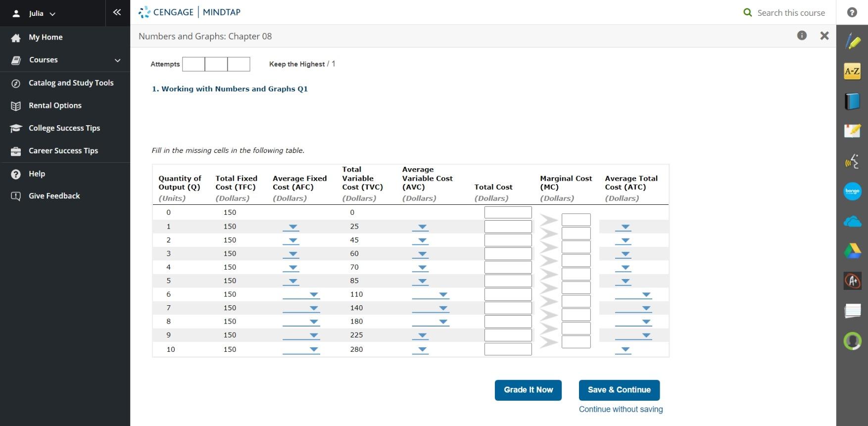Open the blue ebook reader icon
This screenshot has height=426, width=868.
point(852,101)
